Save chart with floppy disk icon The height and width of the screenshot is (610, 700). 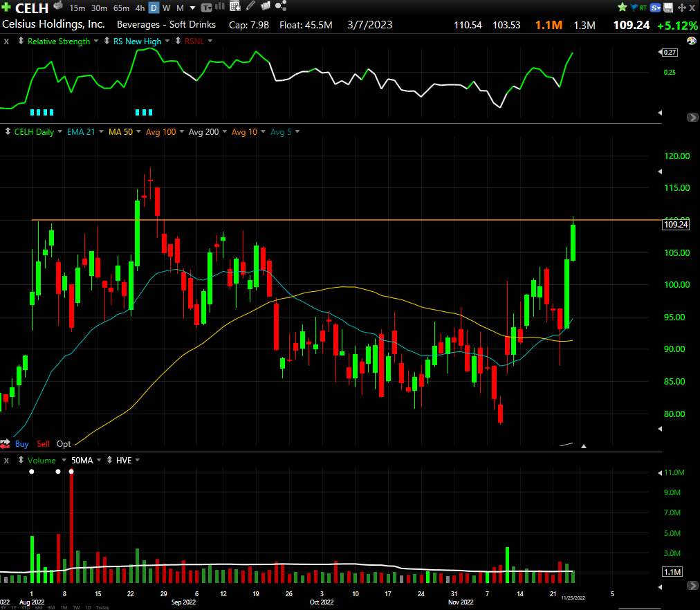pos(668,8)
